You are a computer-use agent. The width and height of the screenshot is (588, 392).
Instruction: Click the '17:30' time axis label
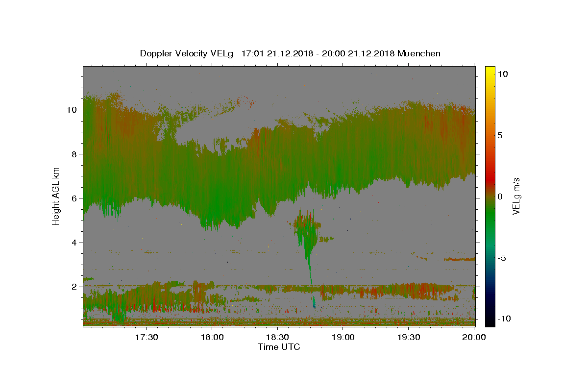point(146,338)
